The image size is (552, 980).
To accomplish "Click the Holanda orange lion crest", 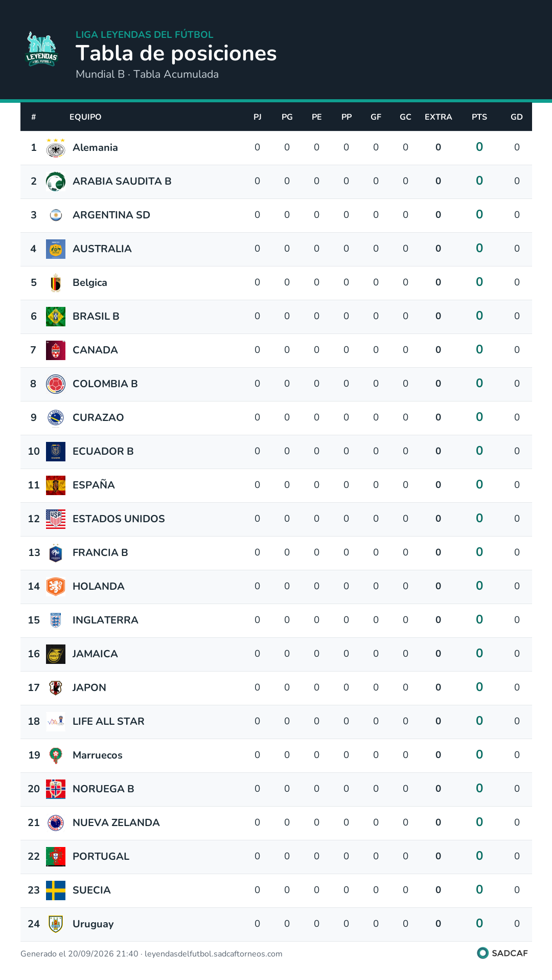I will [x=56, y=587].
